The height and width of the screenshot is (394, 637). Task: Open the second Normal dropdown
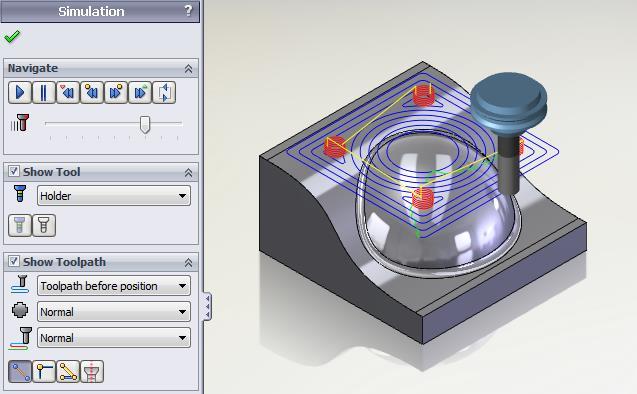(x=114, y=338)
